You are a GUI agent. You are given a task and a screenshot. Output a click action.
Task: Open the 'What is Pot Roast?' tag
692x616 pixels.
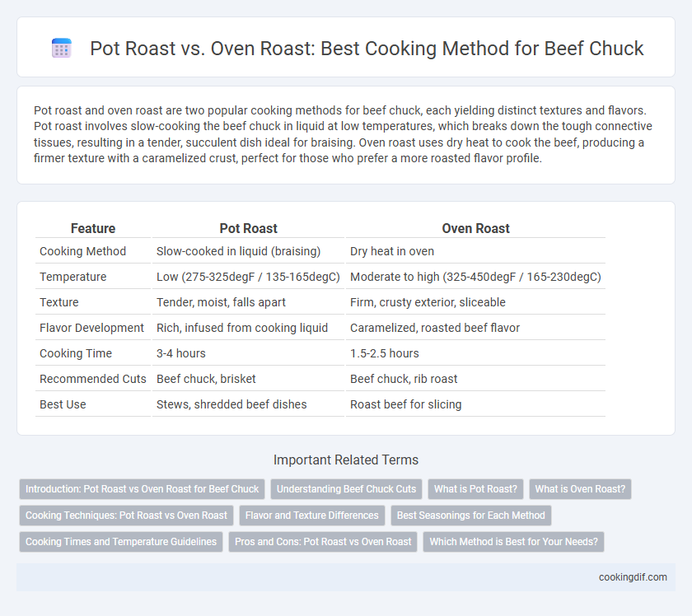point(475,489)
